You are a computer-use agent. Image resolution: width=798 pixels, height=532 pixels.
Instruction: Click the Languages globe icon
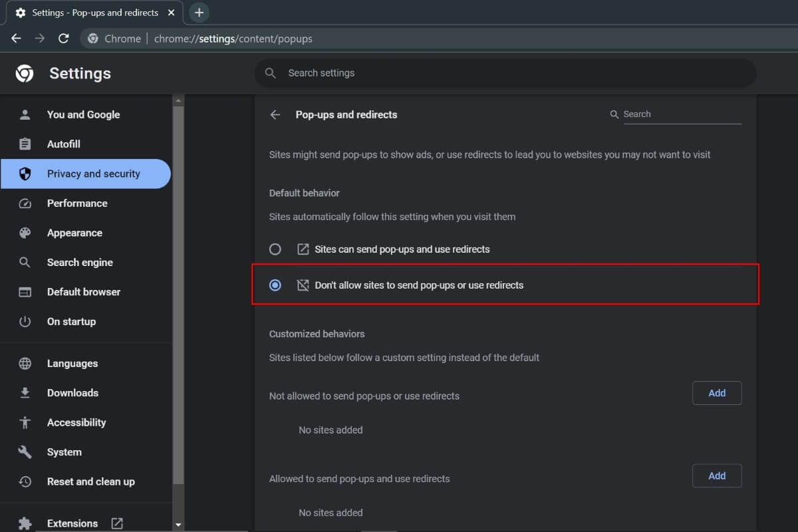coord(25,363)
